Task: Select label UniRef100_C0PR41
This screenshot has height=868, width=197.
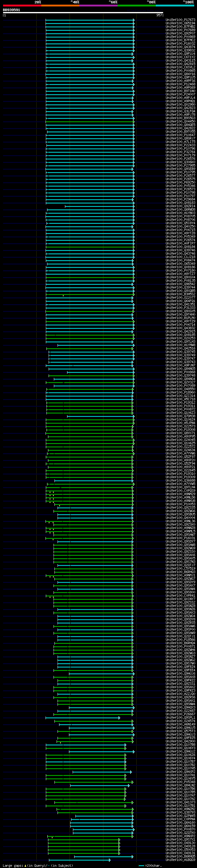Action: [x=180, y=595]
